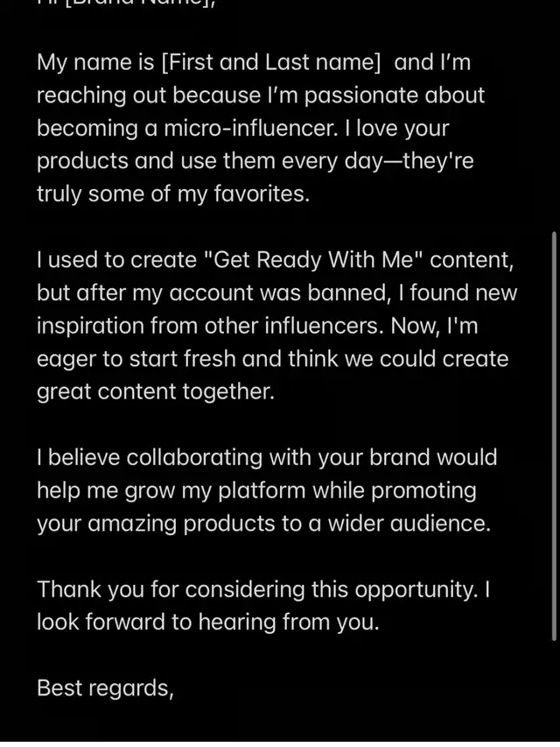Tap the phrase "hearing from you"

point(296,622)
